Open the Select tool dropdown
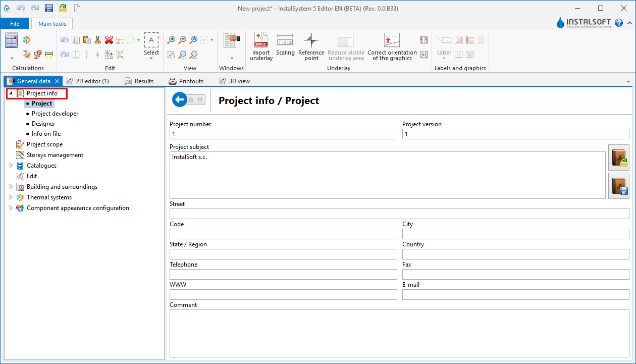This screenshot has width=636, height=364. [x=151, y=58]
